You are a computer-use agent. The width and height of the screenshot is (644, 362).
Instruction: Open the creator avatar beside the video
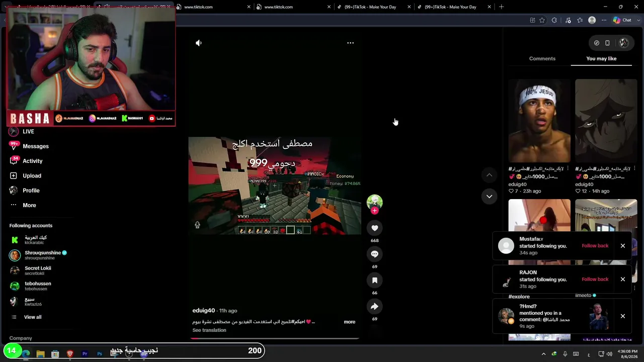coord(374,202)
